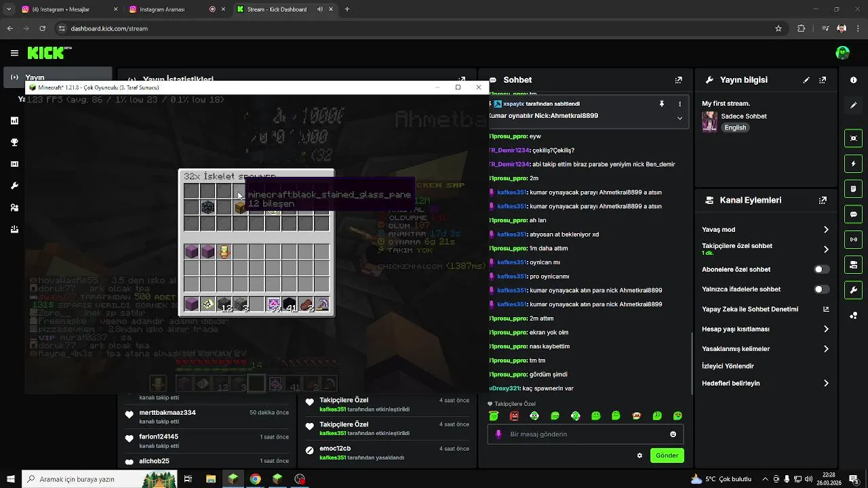868x488 pixels.
Task: Bookmark this page with the star
Action: point(778,28)
